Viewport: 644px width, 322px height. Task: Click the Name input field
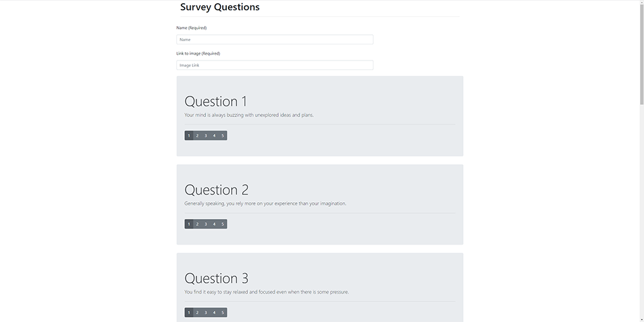[x=275, y=39]
